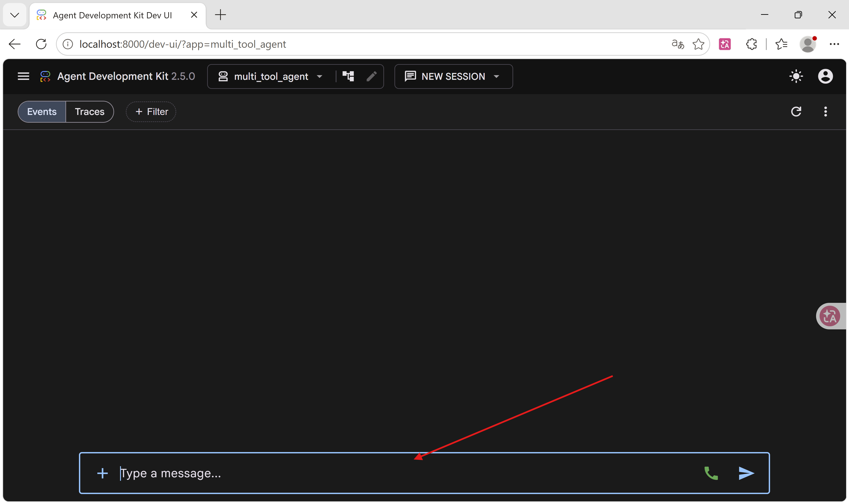Send the message with arrow icon
Screen dimensions: 849x504
[x=746, y=473]
